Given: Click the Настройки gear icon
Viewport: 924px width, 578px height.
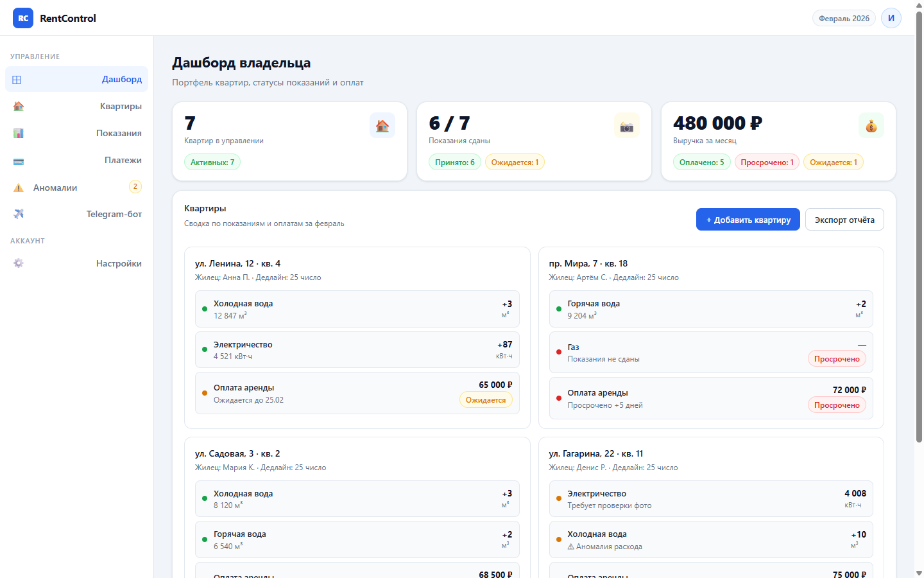Looking at the screenshot, I should pos(19,263).
